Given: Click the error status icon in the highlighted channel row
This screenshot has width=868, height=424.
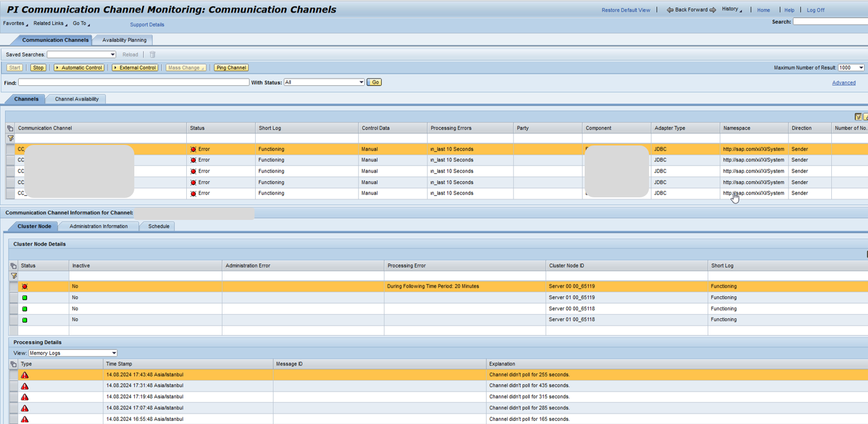Looking at the screenshot, I should pyautogui.click(x=194, y=149).
